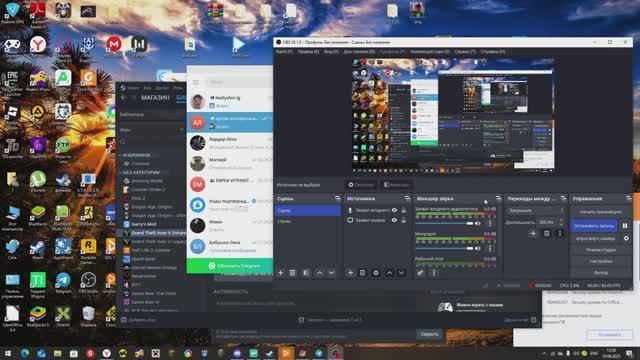Open Tools menu in OBS
The width and height of the screenshot is (640, 360).
tap(465, 52)
